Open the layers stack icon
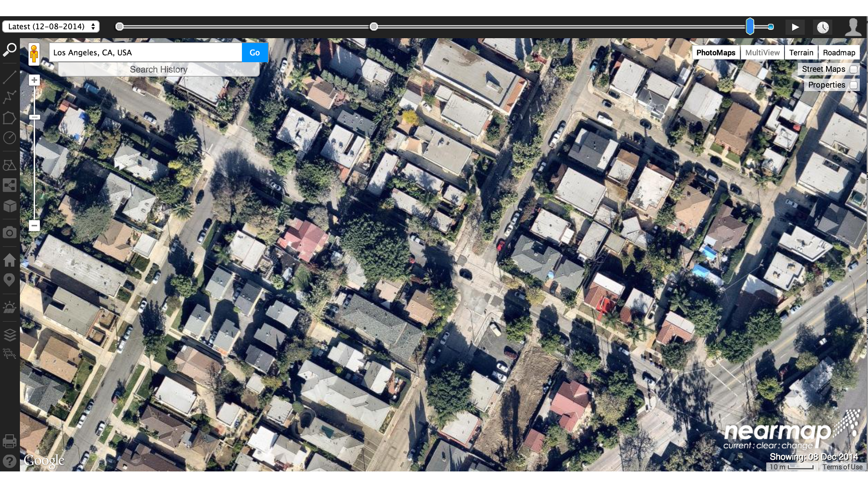Screen dimensions: 868x488 pos(9,334)
